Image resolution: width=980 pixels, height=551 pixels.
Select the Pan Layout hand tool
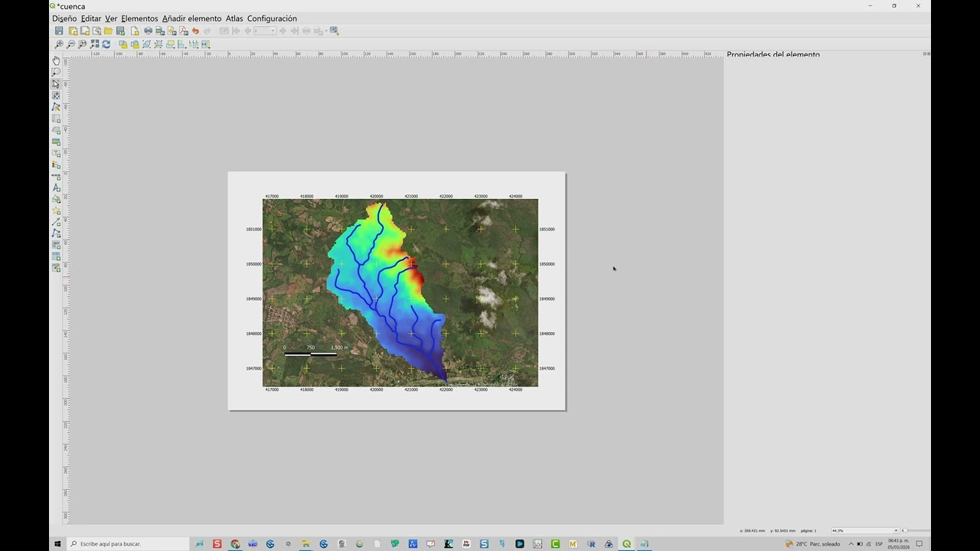tap(56, 60)
